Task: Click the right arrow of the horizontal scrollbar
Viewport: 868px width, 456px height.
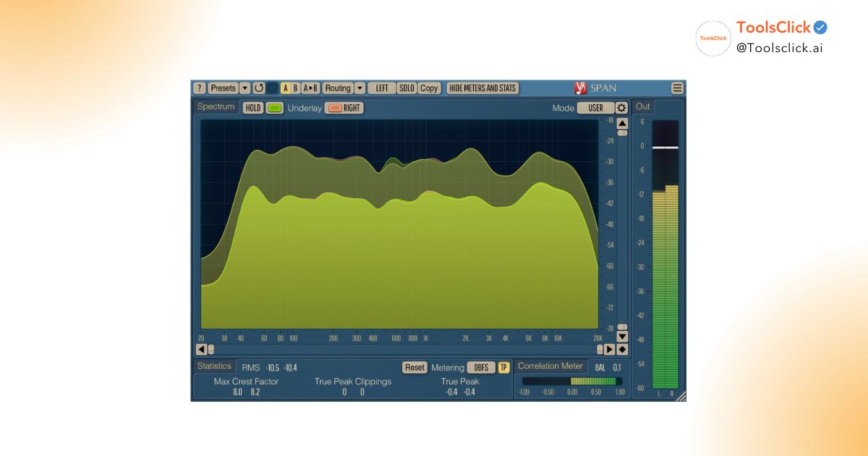Action: click(x=610, y=349)
